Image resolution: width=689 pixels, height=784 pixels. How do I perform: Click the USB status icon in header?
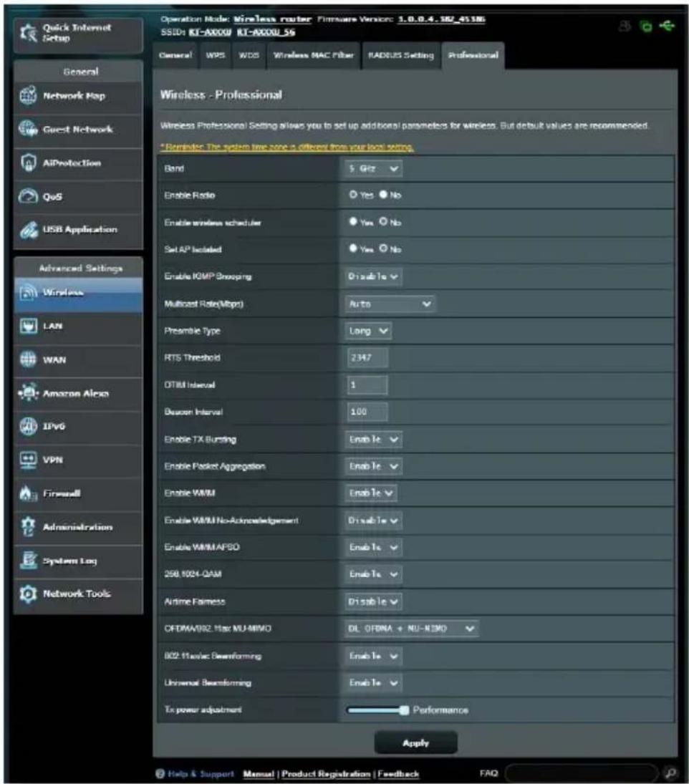click(x=667, y=25)
